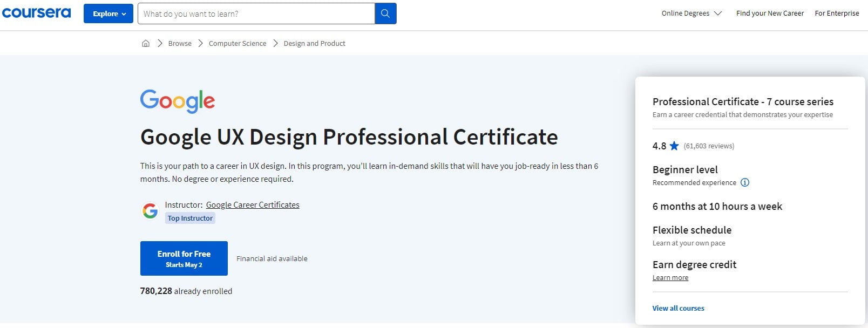Image resolution: width=868 pixels, height=328 pixels.
Task: Click the 4.8 rating number
Action: pos(659,146)
